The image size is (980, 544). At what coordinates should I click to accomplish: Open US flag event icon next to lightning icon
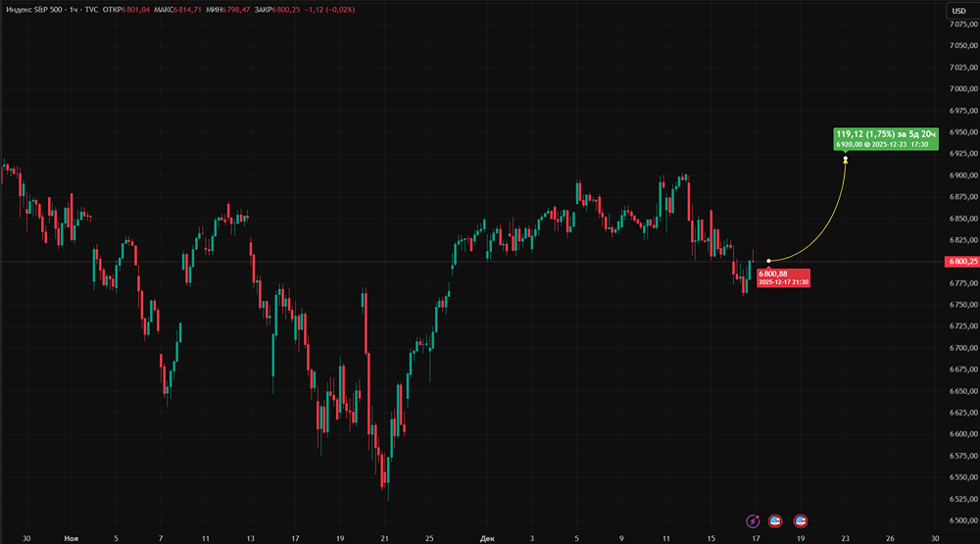[775, 520]
